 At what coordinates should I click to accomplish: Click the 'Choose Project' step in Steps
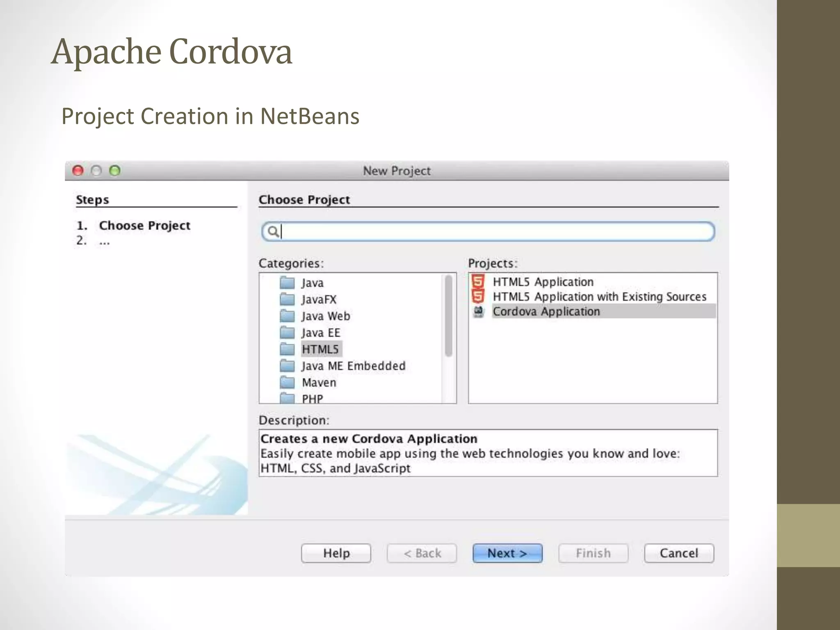click(144, 226)
